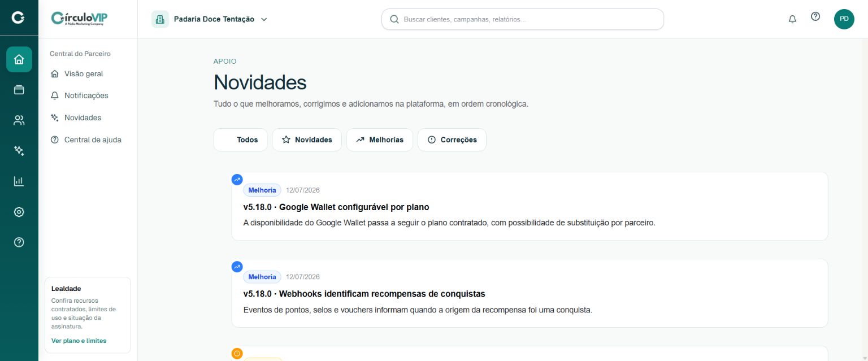Screen dimensions: 868x361
Task: Open the Webhooks identificam recompensas de conquistas entry
Action: coord(364,294)
